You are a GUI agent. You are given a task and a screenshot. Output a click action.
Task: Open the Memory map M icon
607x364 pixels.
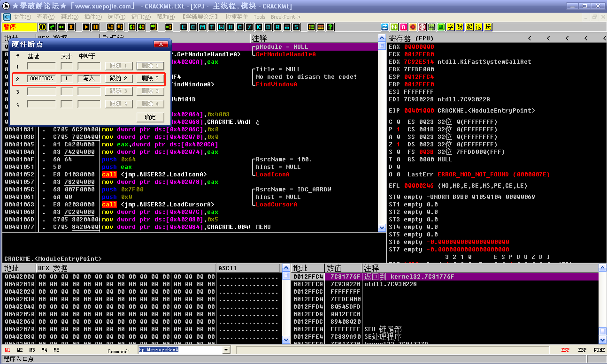(x=202, y=27)
